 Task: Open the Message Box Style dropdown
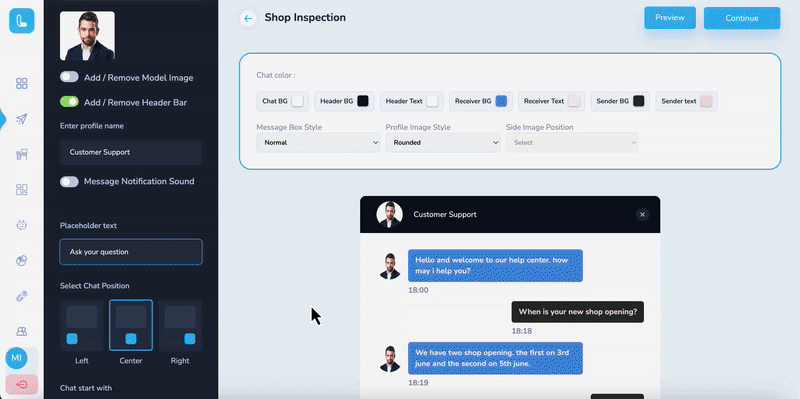point(318,143)
